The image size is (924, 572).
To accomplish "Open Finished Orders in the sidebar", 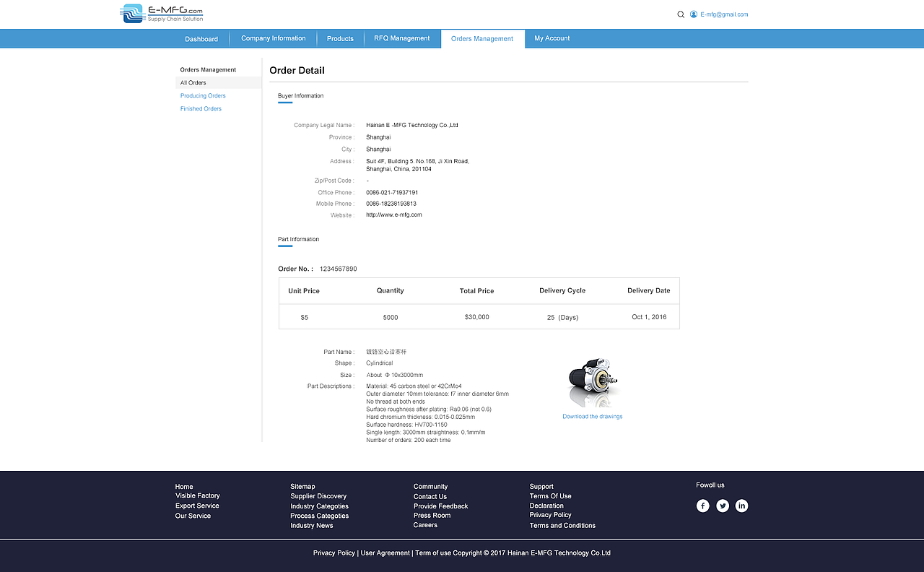I will (201, 109).
